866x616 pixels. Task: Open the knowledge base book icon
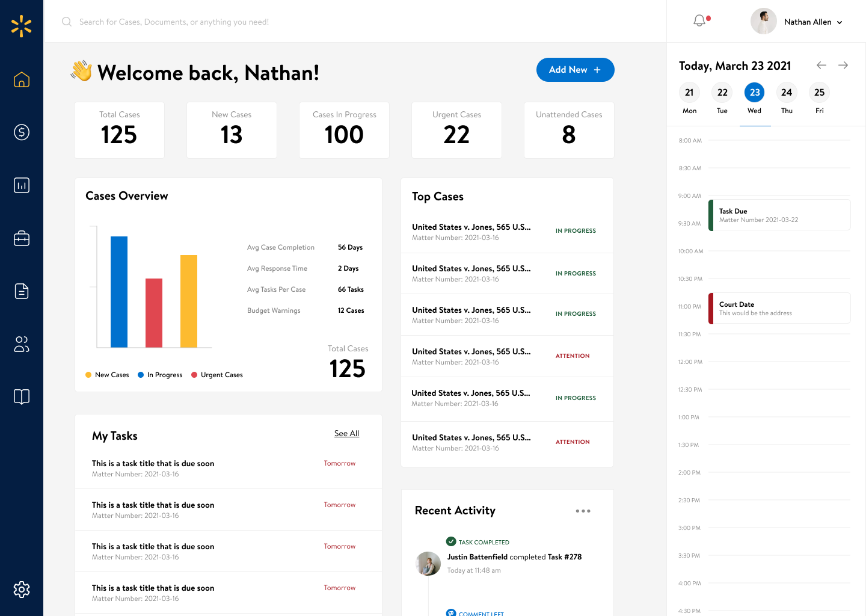tap(22, 397)
